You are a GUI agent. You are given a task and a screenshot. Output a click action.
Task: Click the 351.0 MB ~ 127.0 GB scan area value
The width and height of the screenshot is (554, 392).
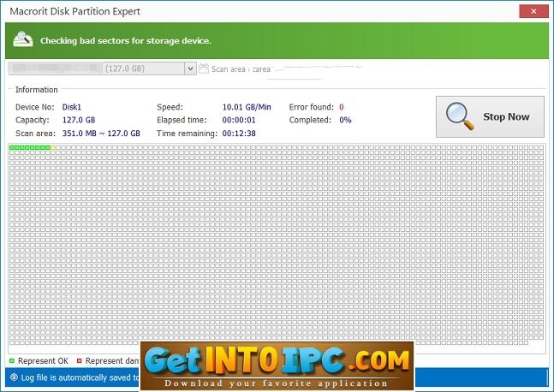point(101,134)
